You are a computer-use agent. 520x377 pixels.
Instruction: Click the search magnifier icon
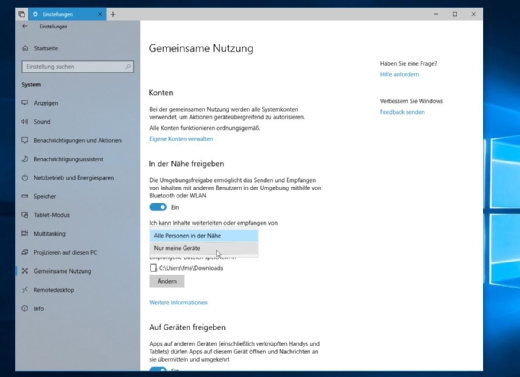click(128, 67)
